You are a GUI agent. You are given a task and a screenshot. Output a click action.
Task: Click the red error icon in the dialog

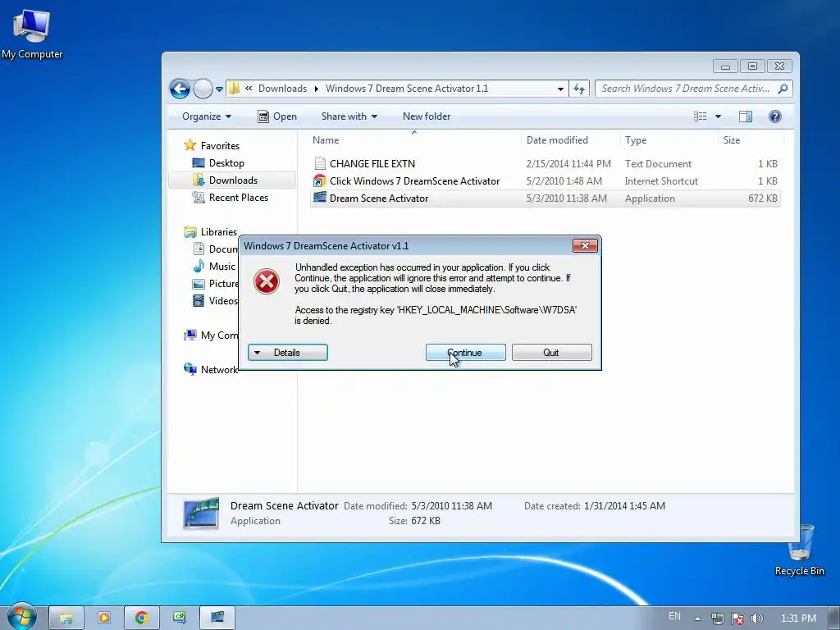(267, 281)
